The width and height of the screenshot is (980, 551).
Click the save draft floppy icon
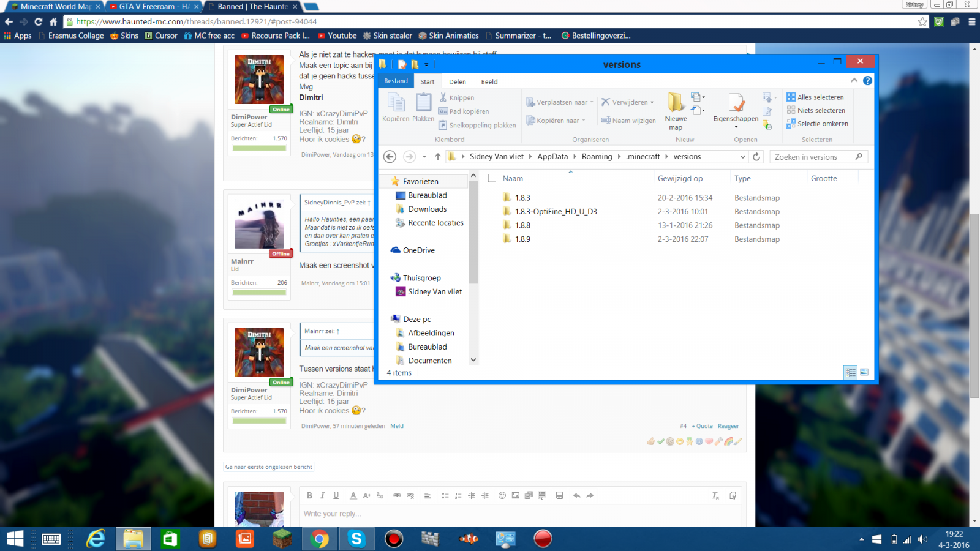coord(559,496)
